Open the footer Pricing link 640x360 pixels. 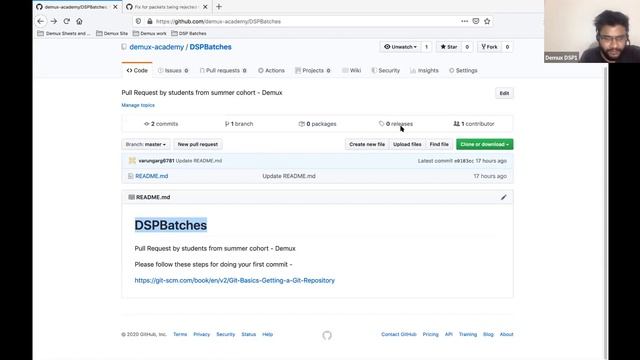[x=430, y=334]
